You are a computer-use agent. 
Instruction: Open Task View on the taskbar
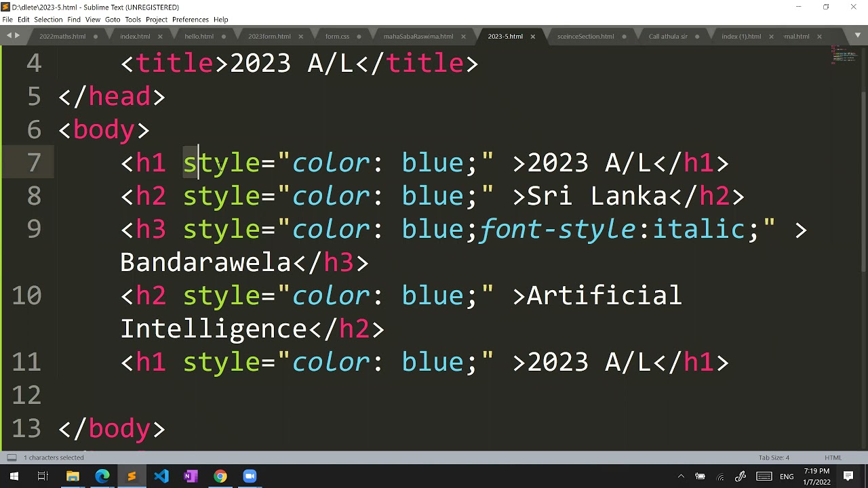pos(43,476)
